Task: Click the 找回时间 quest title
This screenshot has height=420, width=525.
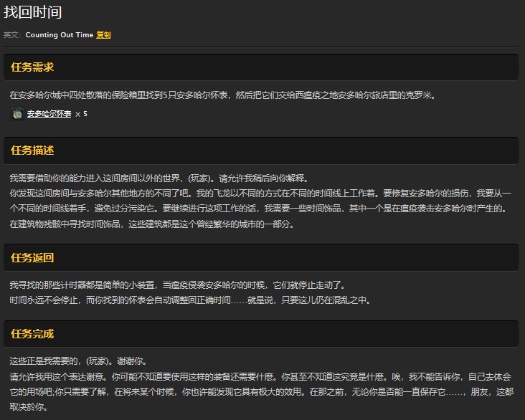Action: [32, 11]
